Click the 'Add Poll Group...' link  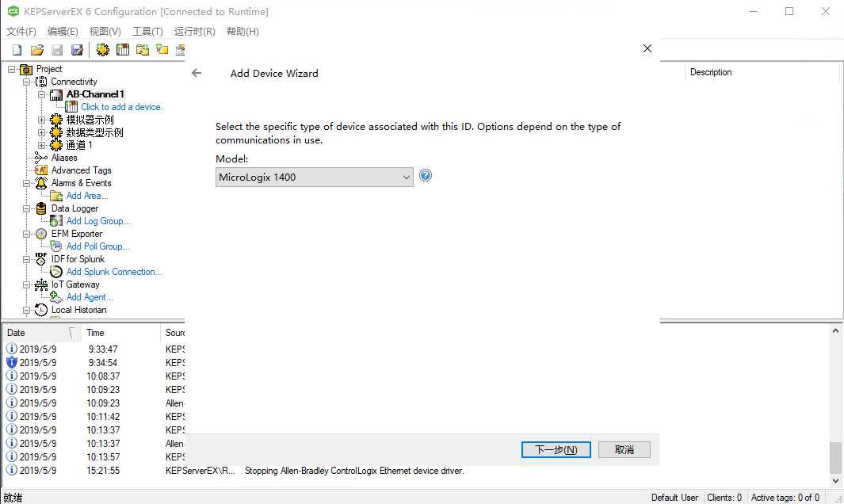coord(98,246)
